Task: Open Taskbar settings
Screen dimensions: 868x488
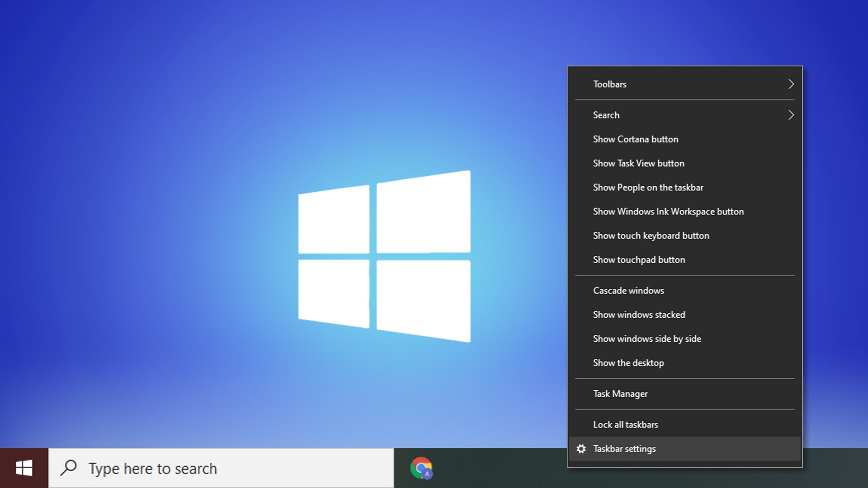Action: [624, 449]
